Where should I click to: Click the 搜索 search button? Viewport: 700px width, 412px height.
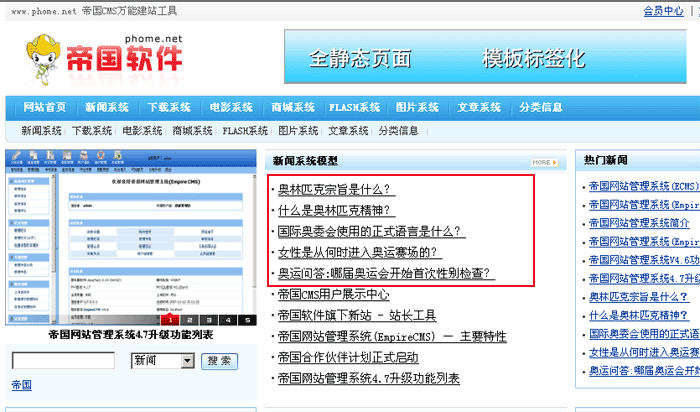tap(219, 361)
